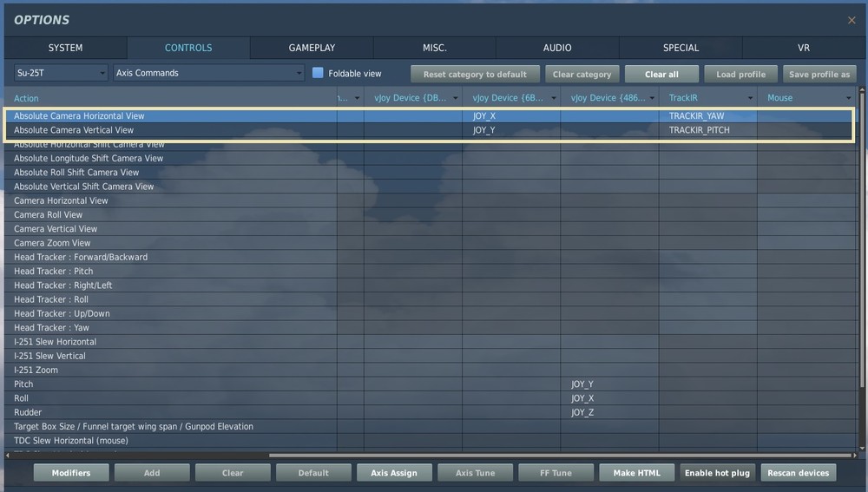868x492 pixels.
Task: Expand the vJoy Device {DB... column dropdown
Action: coord(455,99)
